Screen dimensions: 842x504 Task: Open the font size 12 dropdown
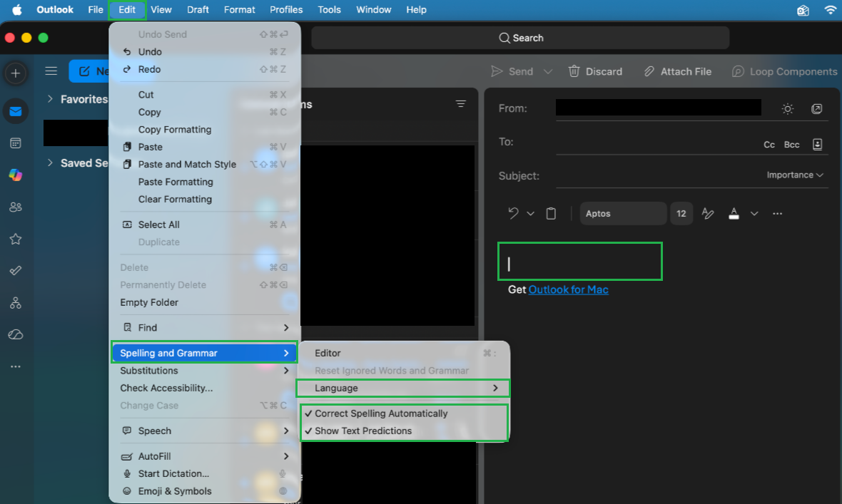(681, 214)
